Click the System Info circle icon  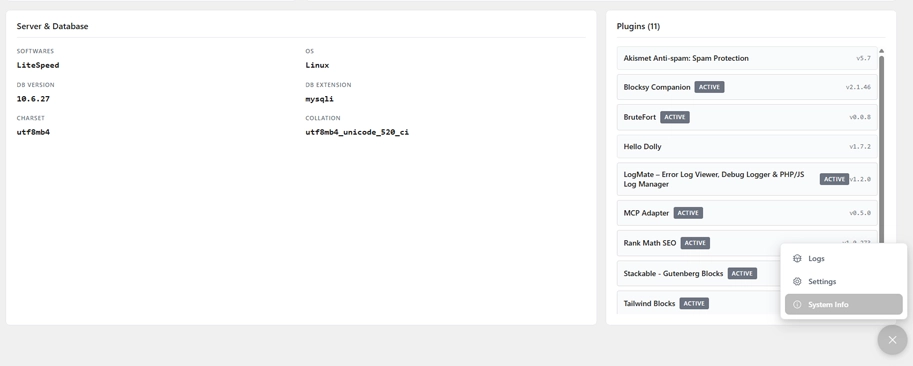point(797,304)
